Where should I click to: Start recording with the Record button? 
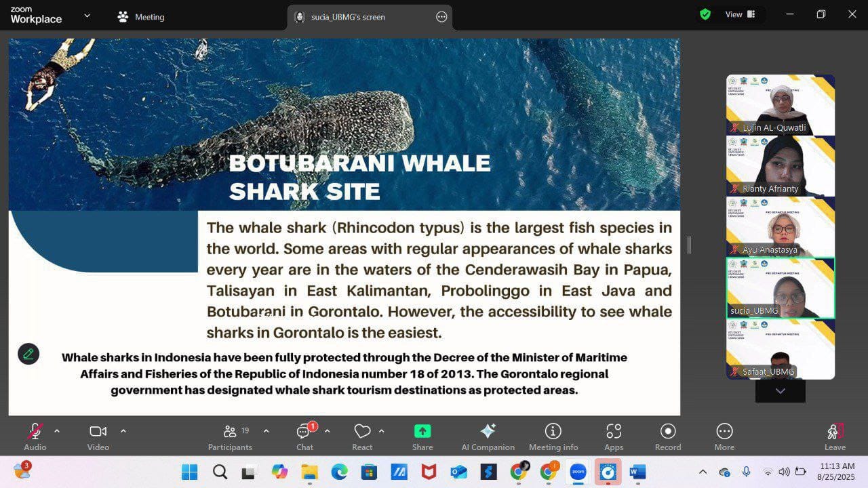point(667,436)
